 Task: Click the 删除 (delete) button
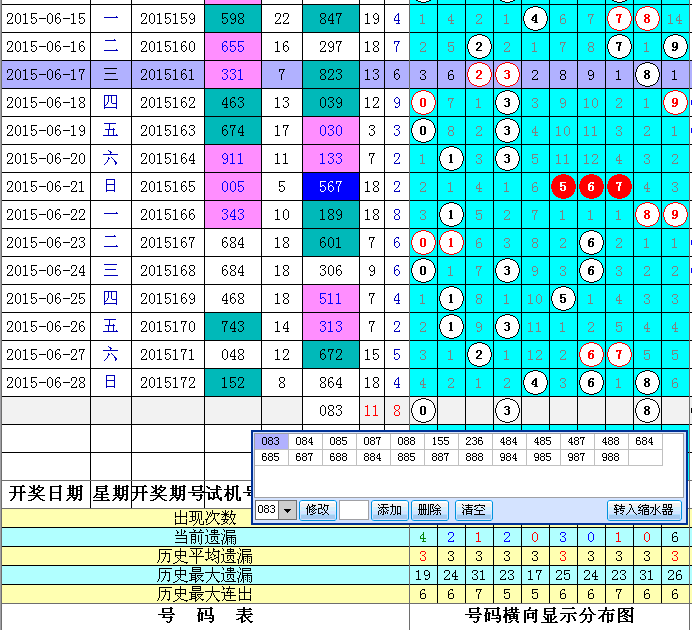(x=429, y=510)
